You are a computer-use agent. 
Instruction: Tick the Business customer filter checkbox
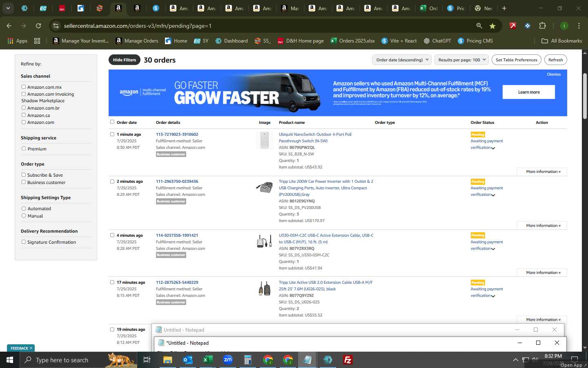pos(24,182)
